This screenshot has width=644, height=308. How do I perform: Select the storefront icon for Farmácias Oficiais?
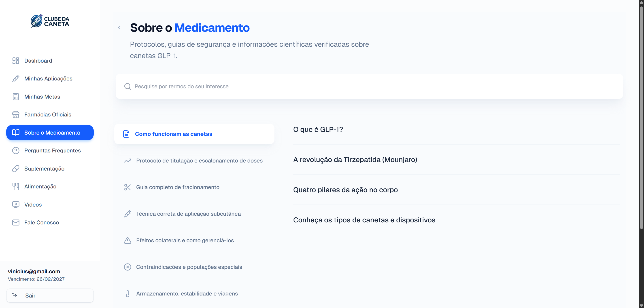pyautogui.click(x=16, y=115)
